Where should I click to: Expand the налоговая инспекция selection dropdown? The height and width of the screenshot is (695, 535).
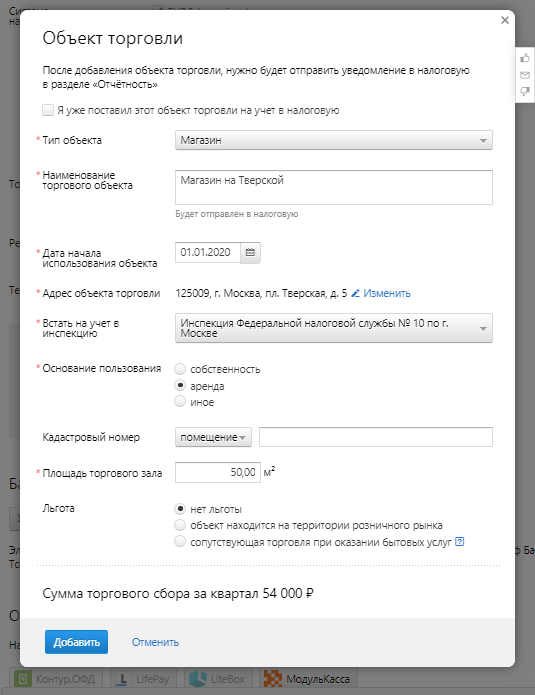(334, 328)
